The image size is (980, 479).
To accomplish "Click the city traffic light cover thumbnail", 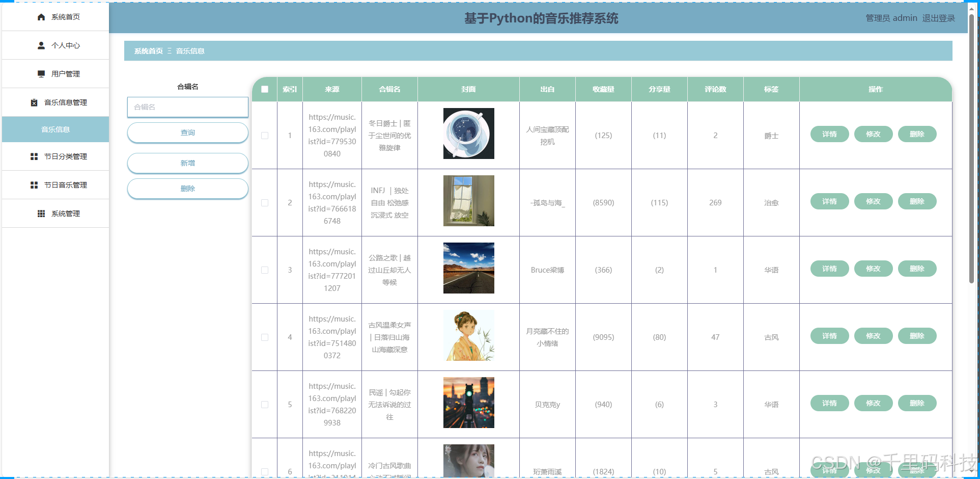I will pyautogui.click(x=469, y=403).
